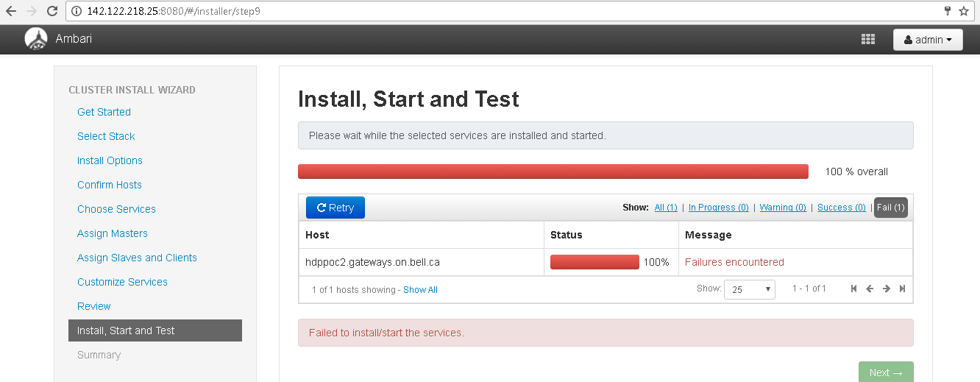Go to the first page of hosts
Viewport: 980px width, 382px height.
point(853,289)
